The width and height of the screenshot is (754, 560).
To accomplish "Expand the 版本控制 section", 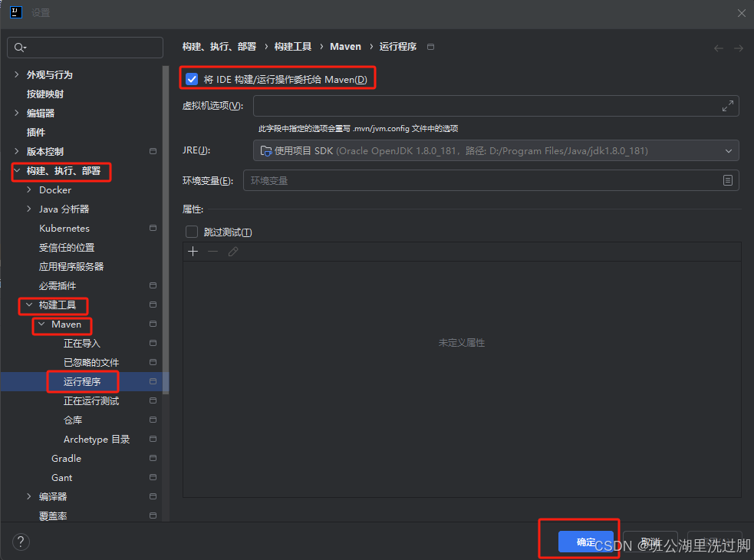I will tap(17, 151).
